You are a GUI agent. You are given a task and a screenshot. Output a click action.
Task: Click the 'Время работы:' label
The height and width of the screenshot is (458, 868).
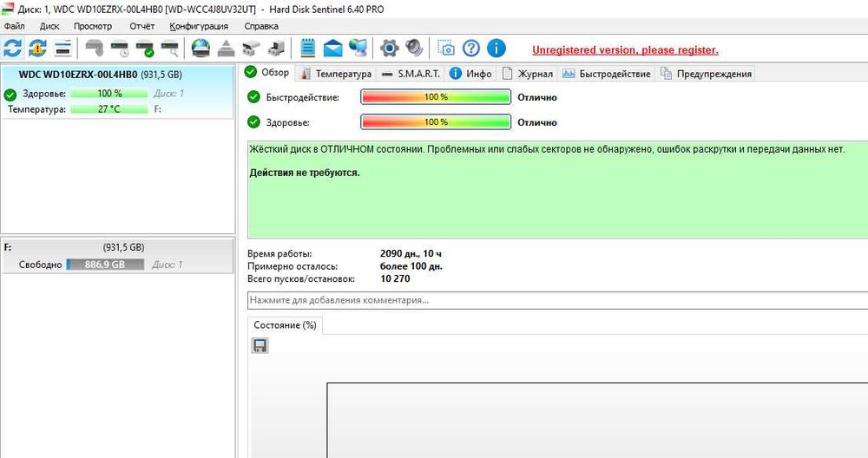[x=279, y=254]
